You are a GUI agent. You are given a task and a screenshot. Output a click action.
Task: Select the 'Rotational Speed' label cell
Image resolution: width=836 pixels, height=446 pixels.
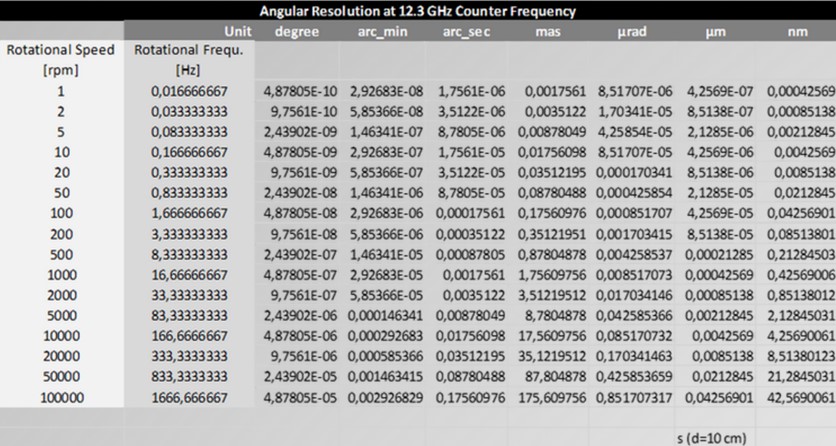click(61, 50)
